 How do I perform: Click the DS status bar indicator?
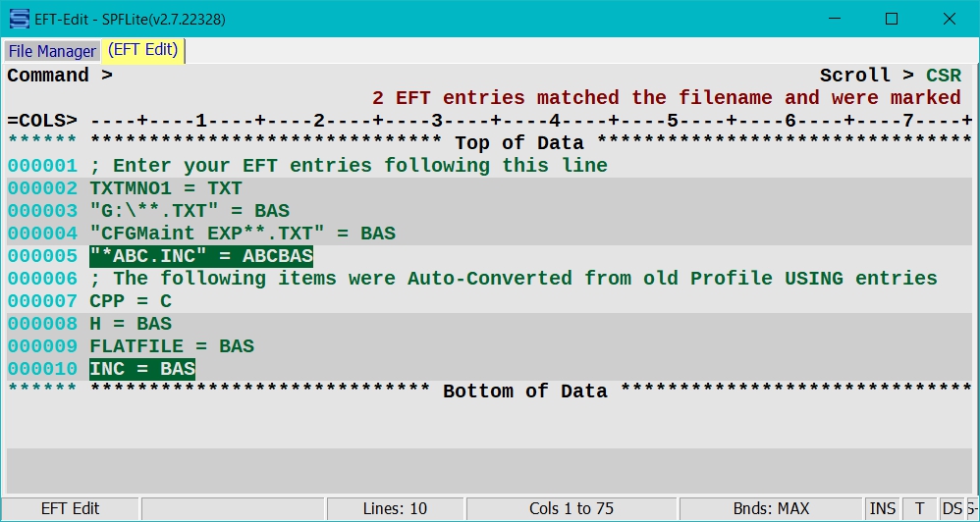(953, 509)
